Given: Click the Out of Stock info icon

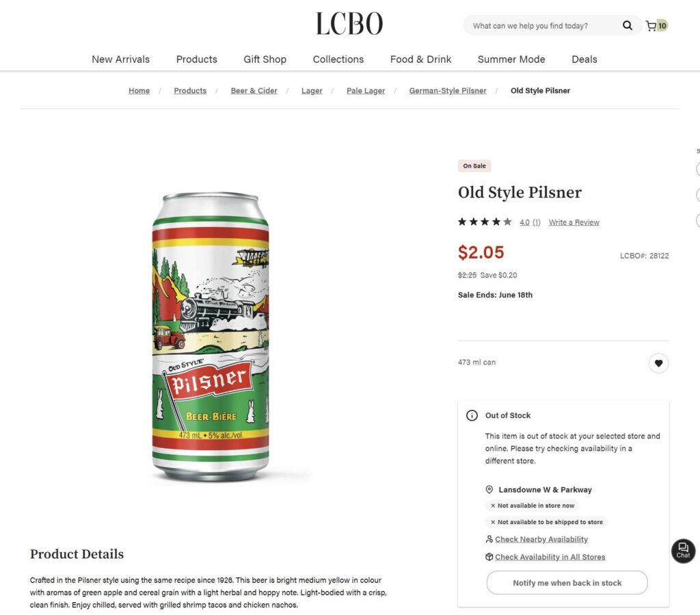Looking at the screenshot, I should coord(472,415).
